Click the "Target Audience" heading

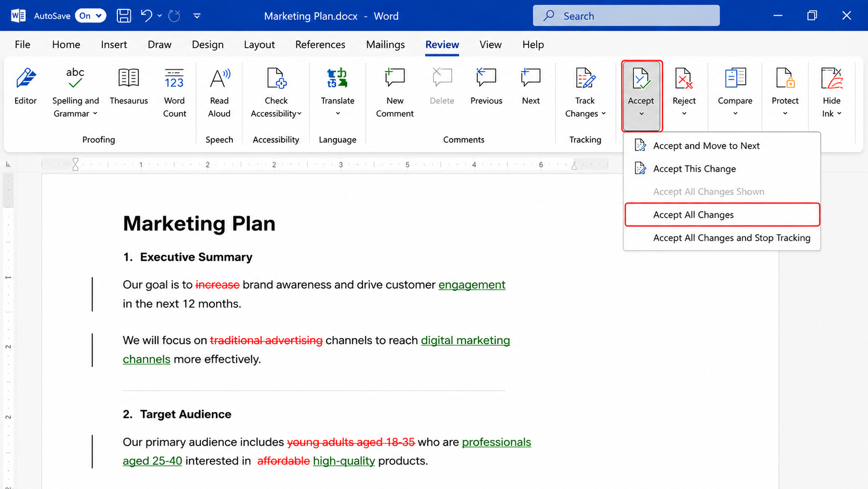click(185, 414)
